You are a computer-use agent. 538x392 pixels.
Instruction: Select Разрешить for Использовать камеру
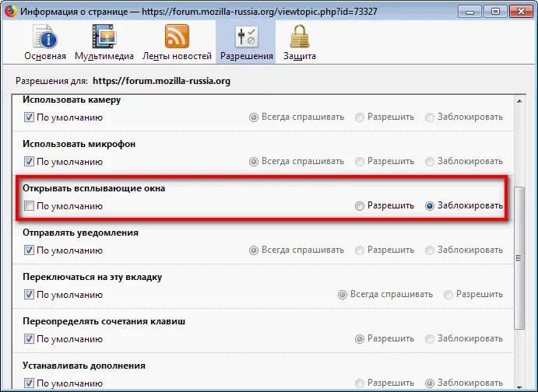(359, 117)
